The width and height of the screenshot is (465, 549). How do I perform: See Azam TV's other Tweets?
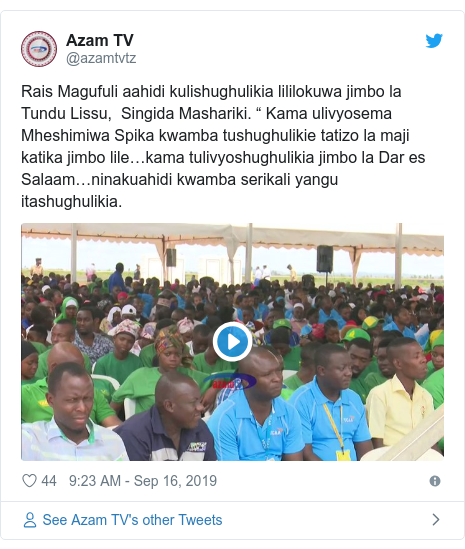click(x=132, y=520)
